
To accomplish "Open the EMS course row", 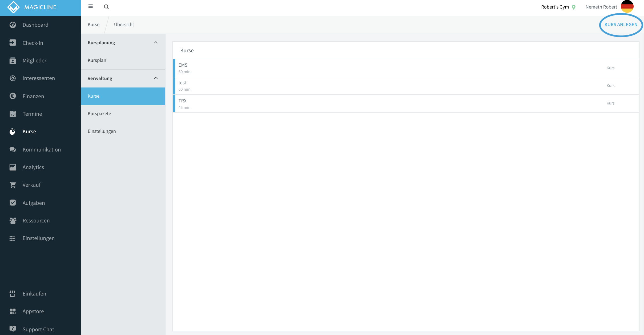I will click(x=406, y=68).
